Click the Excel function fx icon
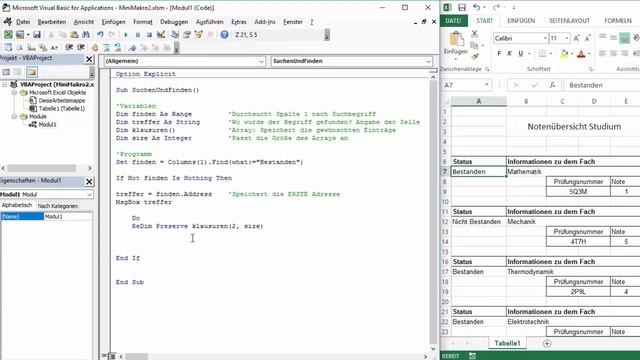Viewport: 640px width, 360px height. click(x=552, y=85)
